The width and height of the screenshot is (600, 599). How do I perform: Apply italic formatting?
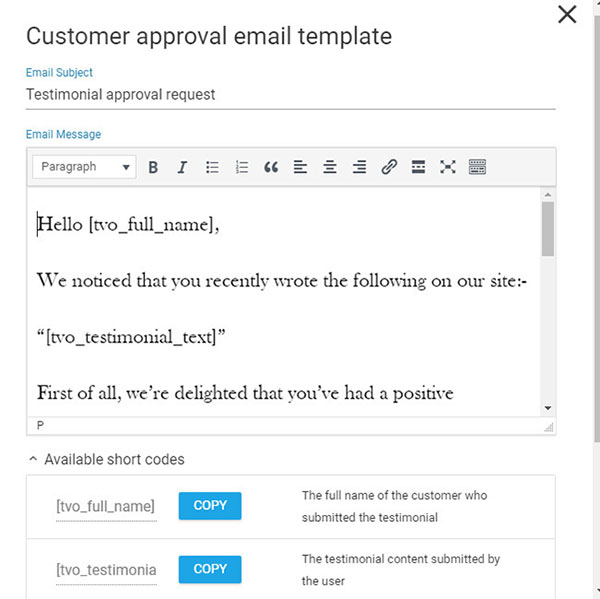click(182, 168)
